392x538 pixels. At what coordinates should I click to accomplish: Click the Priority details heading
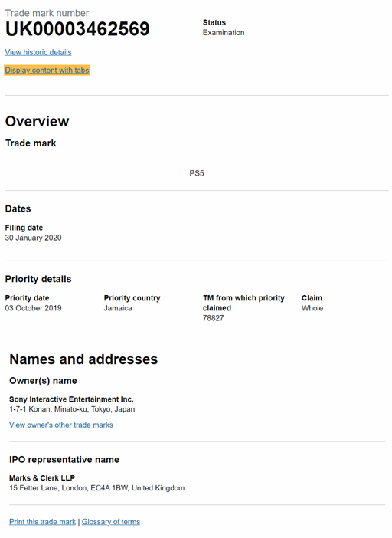[x=38, y=279]
